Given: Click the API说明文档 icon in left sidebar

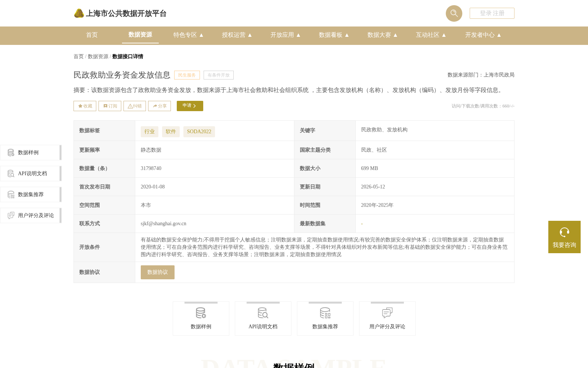Looking at the screenshot, I should 11,173.
